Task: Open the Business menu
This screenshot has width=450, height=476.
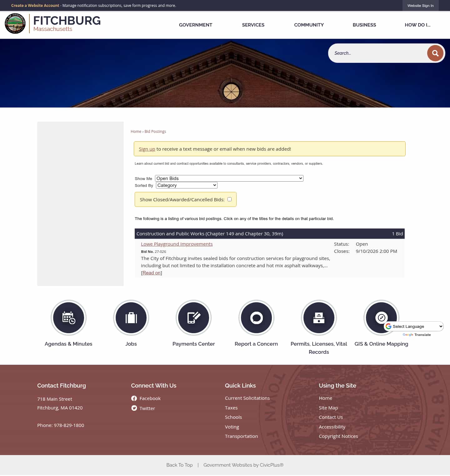Action: pyautogui.click(x=364, y=25)
